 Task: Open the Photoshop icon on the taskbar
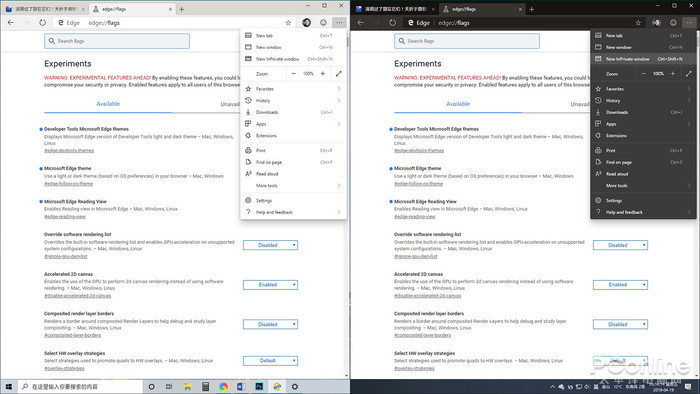[x=259, y=386]
